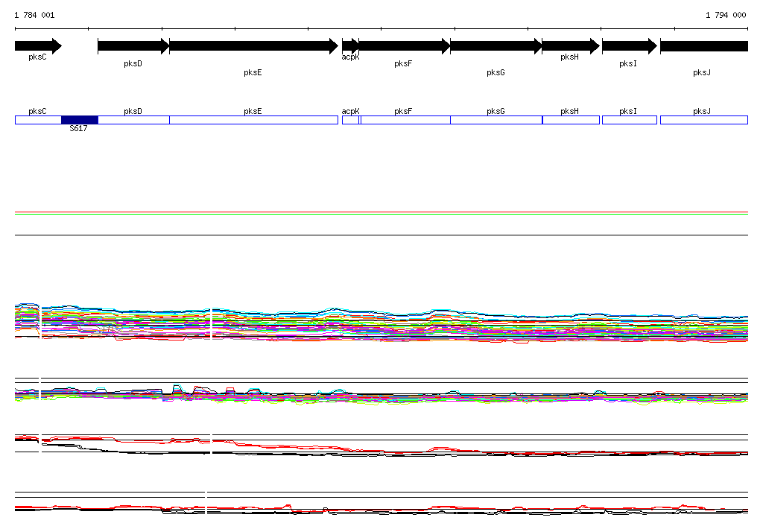The height and width of the screenshot is (532, 763).
Task: Select the pksD blue outlined box
Action: (x=134, y=120)
